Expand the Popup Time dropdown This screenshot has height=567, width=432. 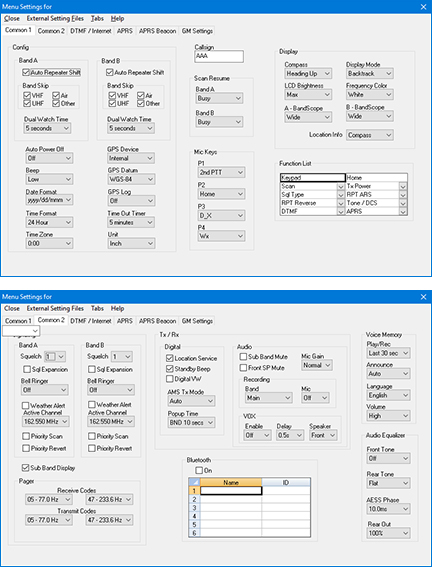191,422
